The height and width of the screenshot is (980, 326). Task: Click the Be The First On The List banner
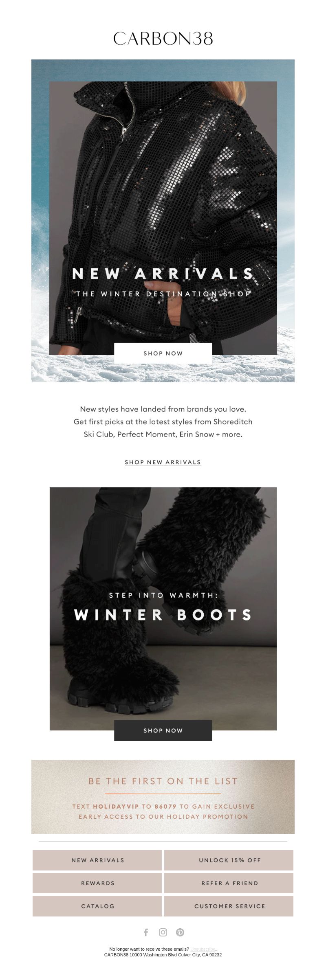click(x=163, y=796)
